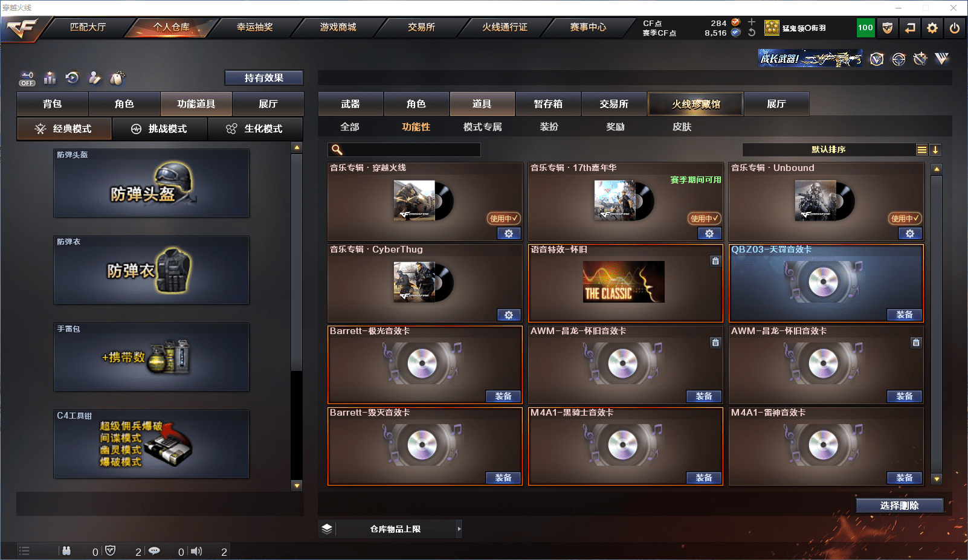Equip the M4A1-雷神音效卡
968x560 pixels.
905,478
